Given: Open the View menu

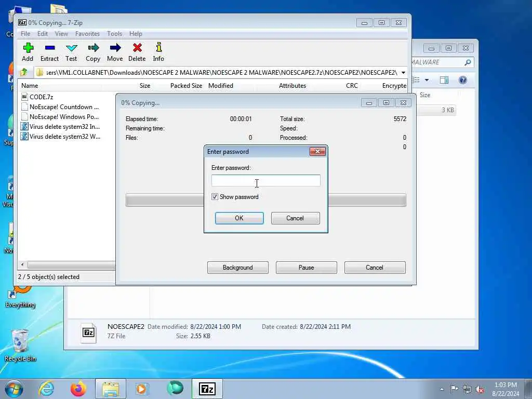Looking at the screenshot, I should 61,34.
